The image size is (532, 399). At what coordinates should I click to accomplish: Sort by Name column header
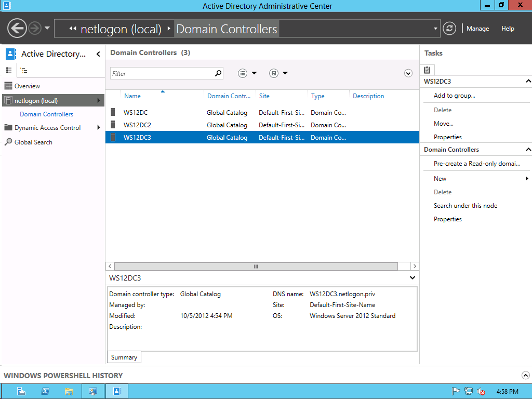pos(132,96)
